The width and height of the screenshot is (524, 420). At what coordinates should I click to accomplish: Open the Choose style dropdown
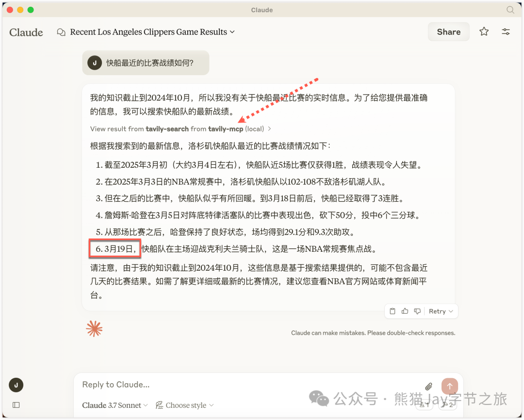click(184, 405)
